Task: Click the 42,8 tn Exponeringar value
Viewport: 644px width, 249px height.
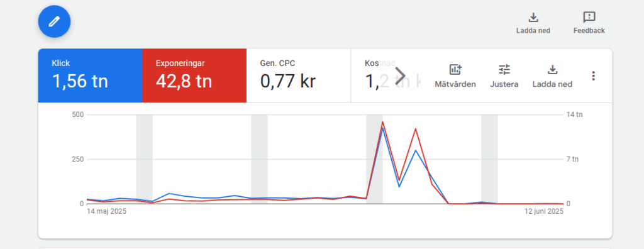Action: click(184, 81)
